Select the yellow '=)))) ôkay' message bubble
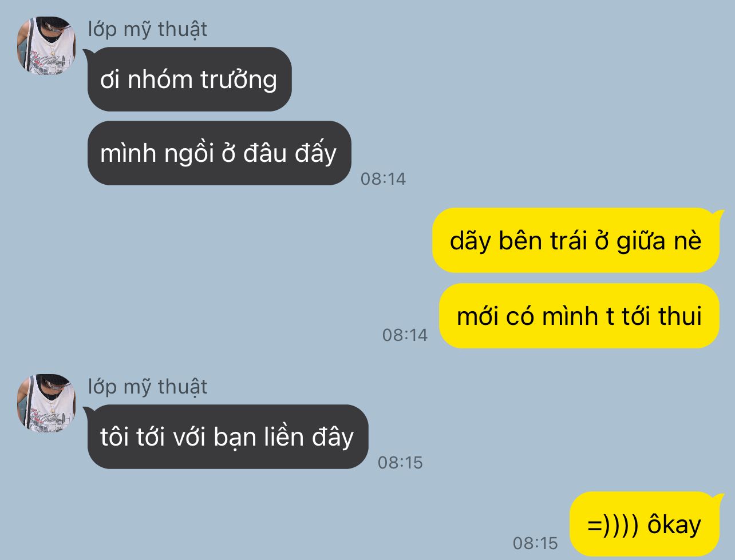Viewport: 735px width, 560px height. coord(646,524)
